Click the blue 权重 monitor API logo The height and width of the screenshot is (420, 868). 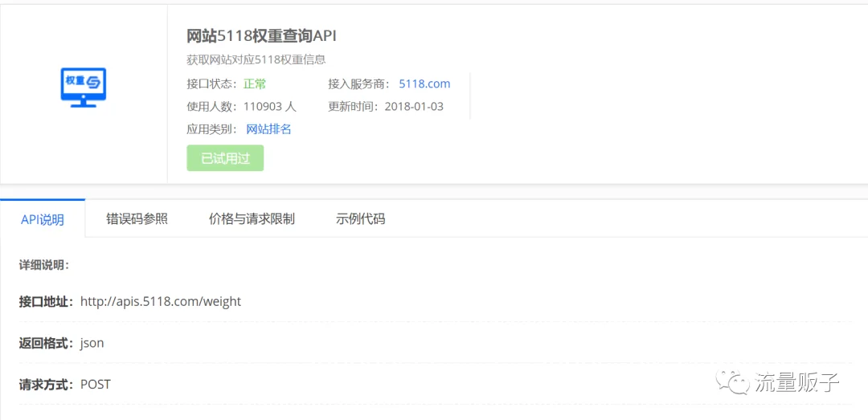click(83, 88)
